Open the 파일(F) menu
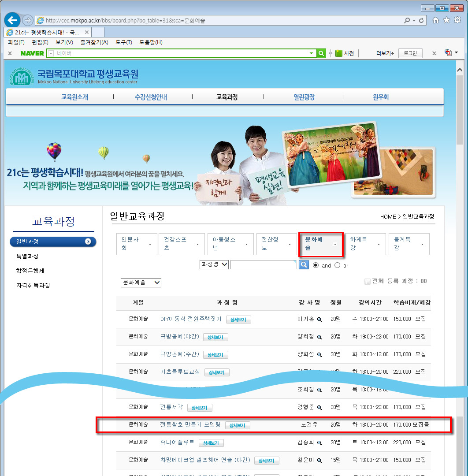 [16, 42]
